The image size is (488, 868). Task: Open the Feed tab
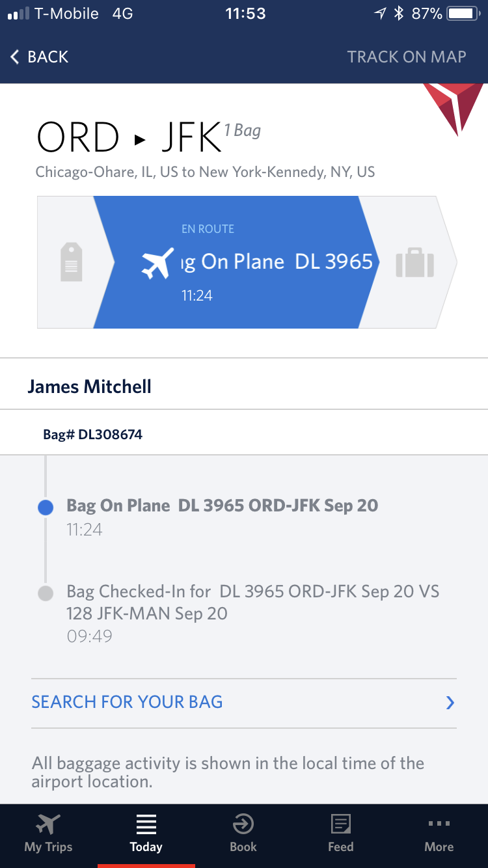[340, 834]
